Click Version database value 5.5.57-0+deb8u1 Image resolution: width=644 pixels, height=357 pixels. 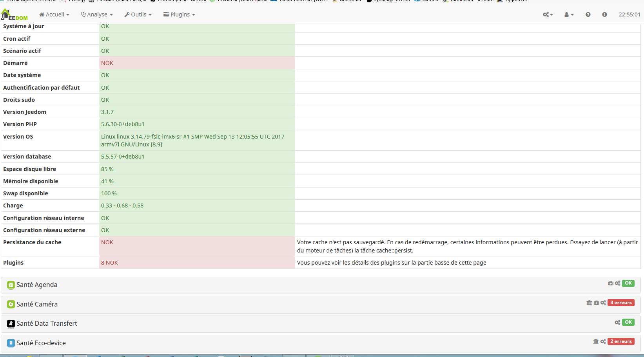tap(123, 157)
